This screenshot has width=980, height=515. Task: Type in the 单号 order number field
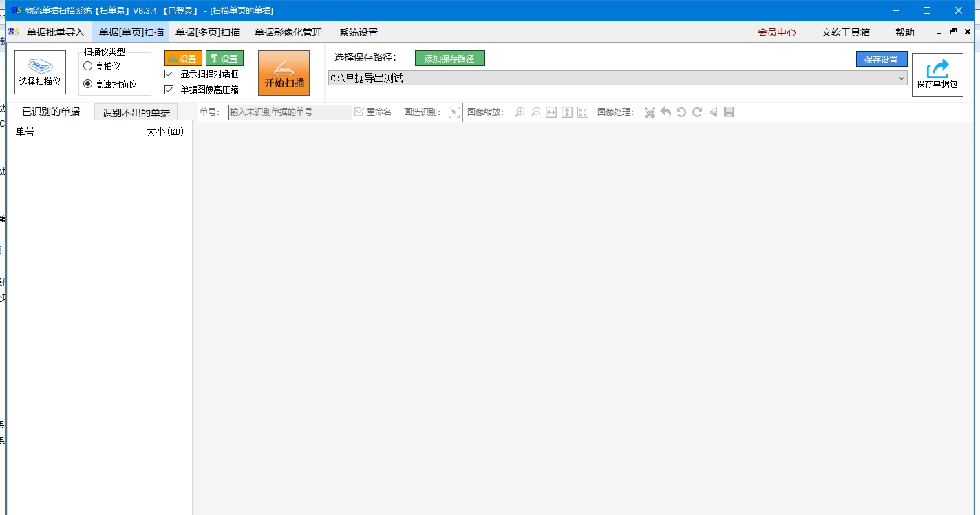click(289, 112)
